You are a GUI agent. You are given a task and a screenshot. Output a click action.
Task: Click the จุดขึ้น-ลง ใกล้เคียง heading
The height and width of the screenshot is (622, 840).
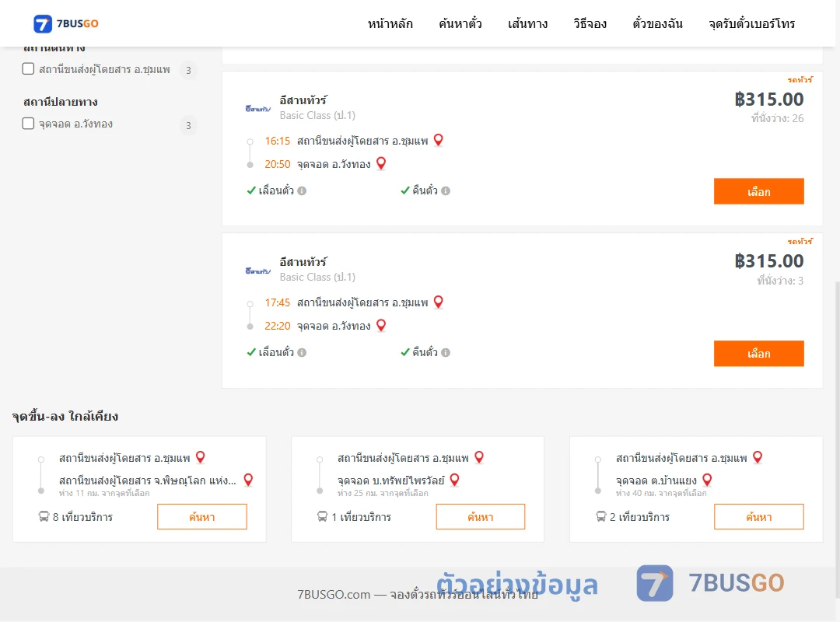(65, 416)
